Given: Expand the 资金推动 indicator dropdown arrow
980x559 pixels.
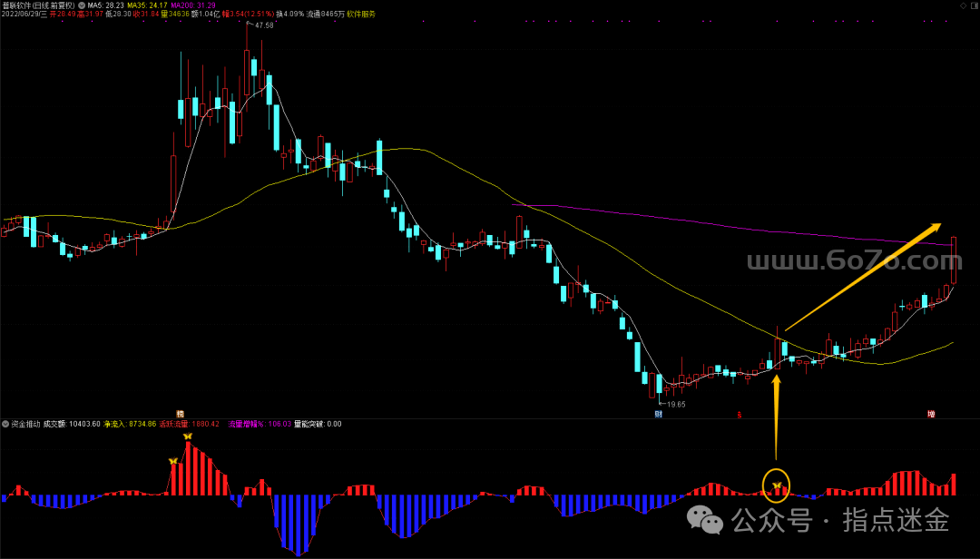Looking at the screenshot, I should pyautogui.click(x=5, y=424).
